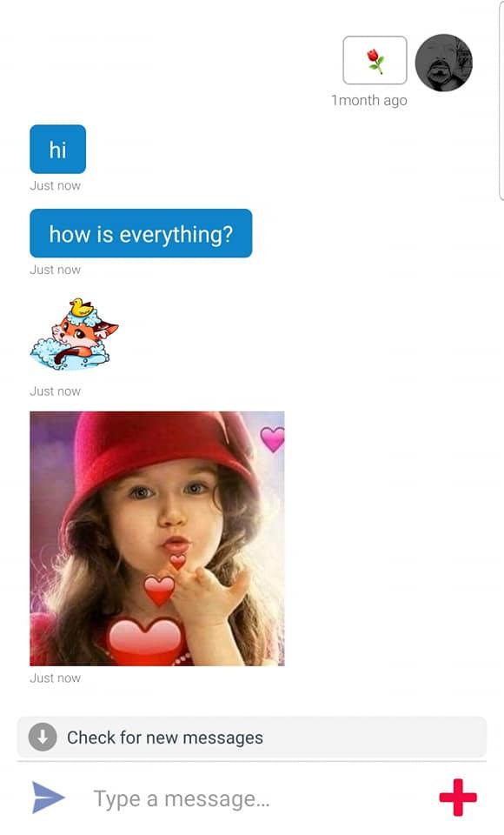
Task: Open attachments with the red plus icon
Action: [x=458, y=798]
